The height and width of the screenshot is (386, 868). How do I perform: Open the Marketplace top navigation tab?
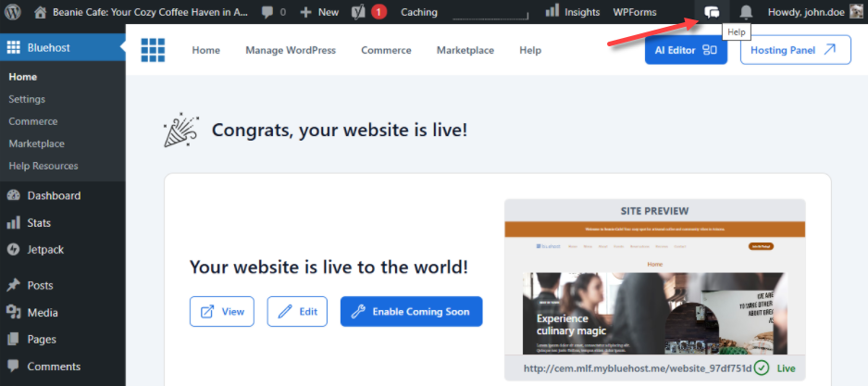(465, 50)
